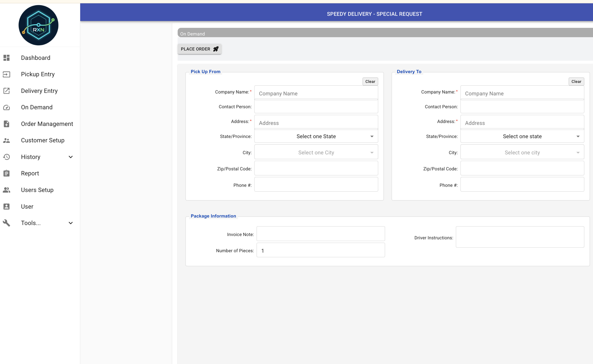Open Customer Setup

coord(40,140)
